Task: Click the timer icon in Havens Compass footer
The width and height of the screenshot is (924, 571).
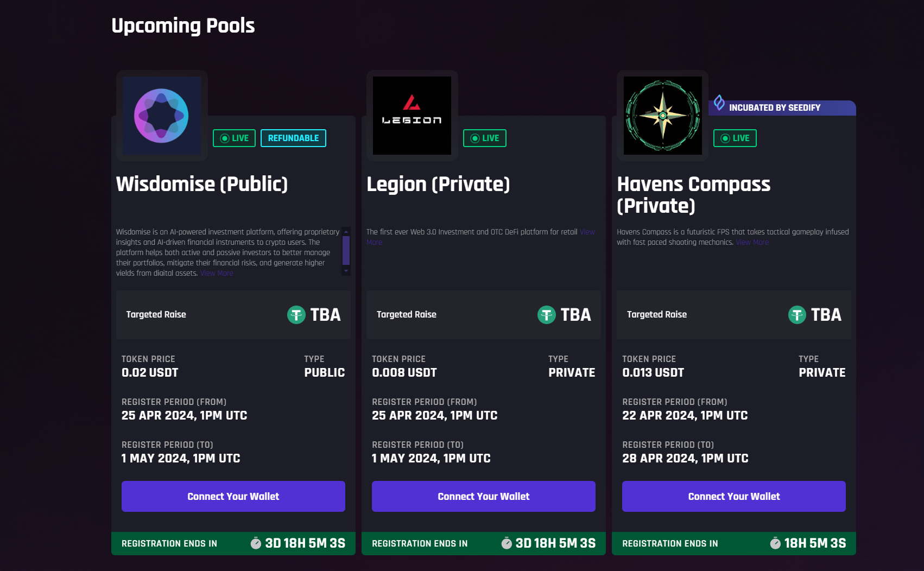Action: [x=775, y=543]
